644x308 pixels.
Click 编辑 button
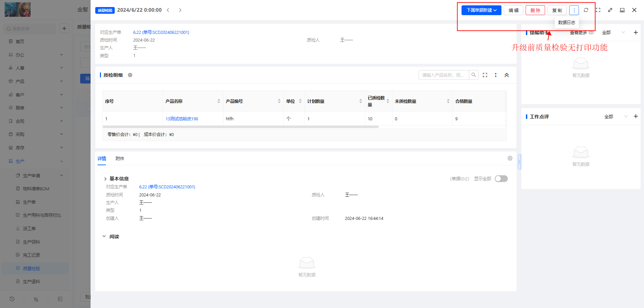click(x=514, y=10)
